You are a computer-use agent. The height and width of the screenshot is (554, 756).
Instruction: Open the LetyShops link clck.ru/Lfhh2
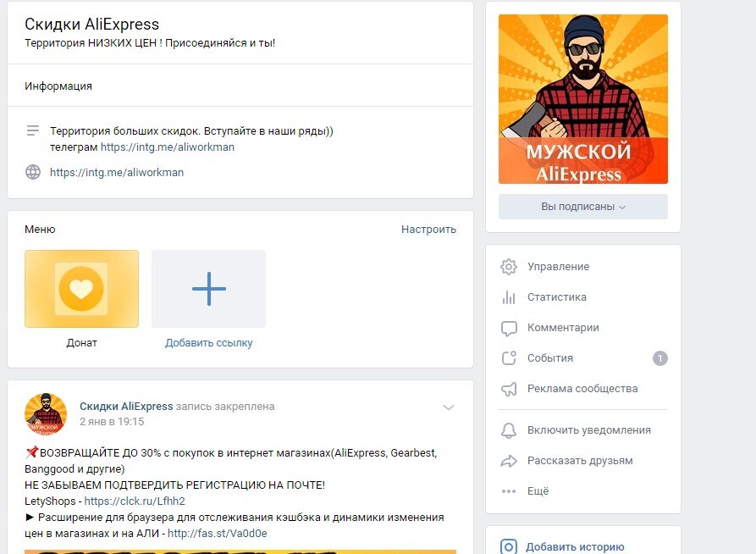tap(135, 501)
